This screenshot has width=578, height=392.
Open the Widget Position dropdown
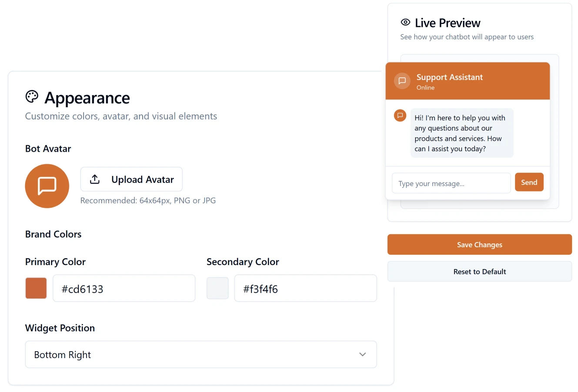pyautogui.click(x=200, y=355)
